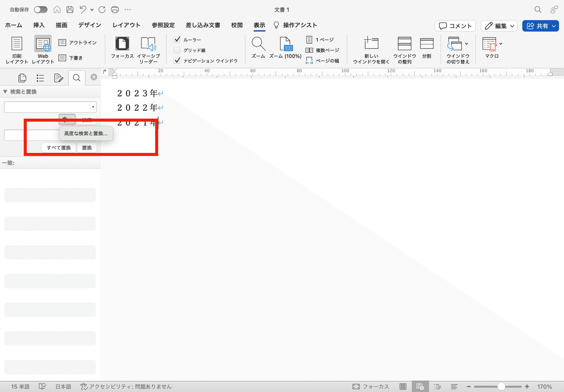564x392 pixels.
Task: Switch to print layout in status bar
Action: pos(403,386)
